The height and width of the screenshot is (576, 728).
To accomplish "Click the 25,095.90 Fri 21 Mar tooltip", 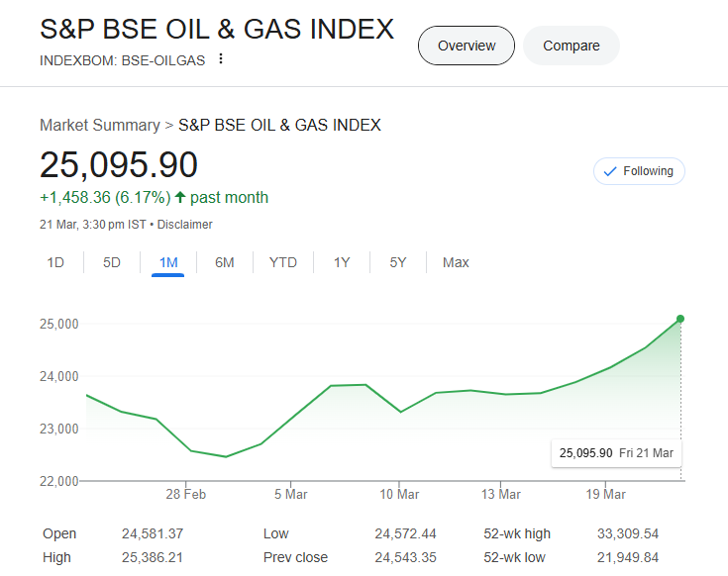I will [616, 453].
